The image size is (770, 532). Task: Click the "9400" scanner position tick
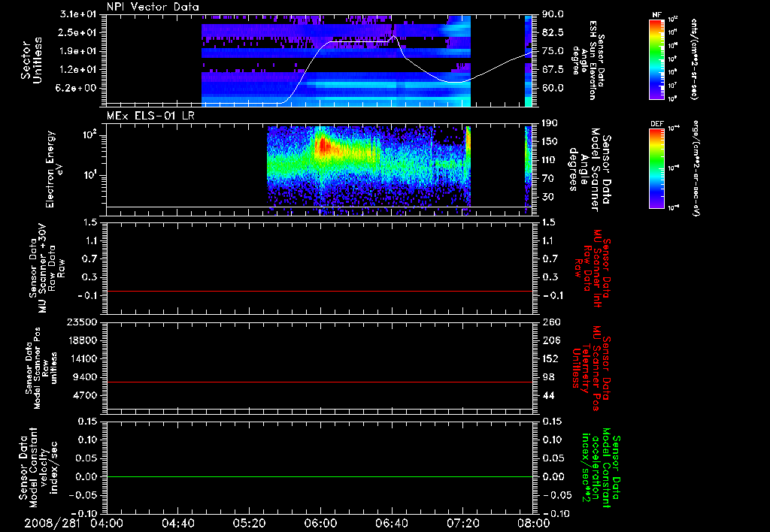coord(84,377)
